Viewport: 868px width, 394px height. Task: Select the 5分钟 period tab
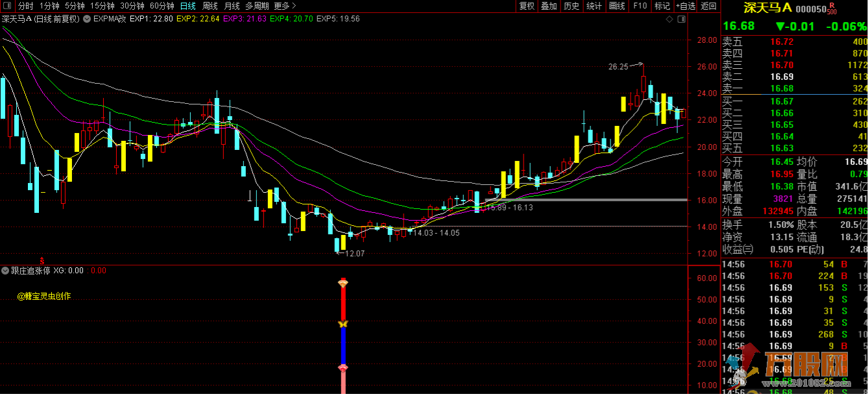click(75, 6)
